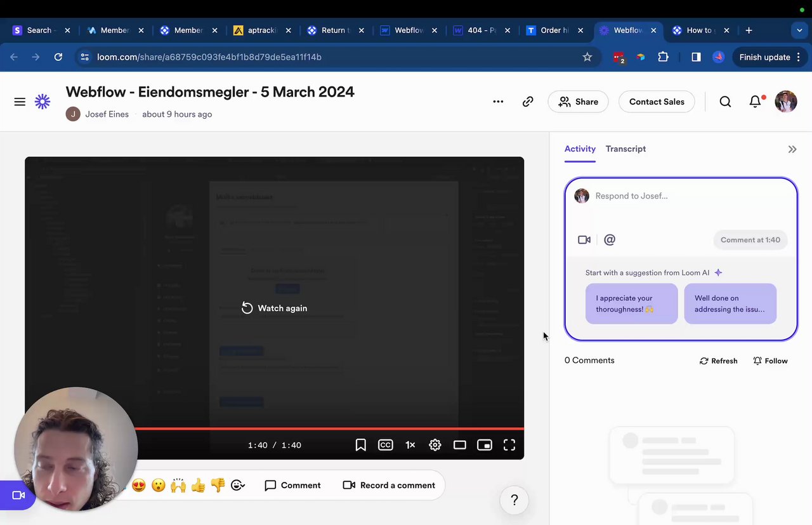Choose the 'Well done on addressing' suggestion
The width and height of the screenshot is (812, 525).
coord(730,303)
